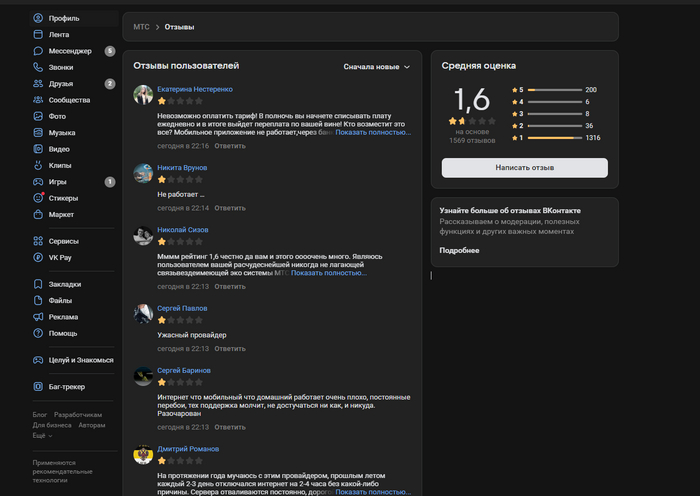Image resolution: width=700 pixels, height=496 pixels.
Task: Click the Клипы clips icon
Action: [38, 165]
